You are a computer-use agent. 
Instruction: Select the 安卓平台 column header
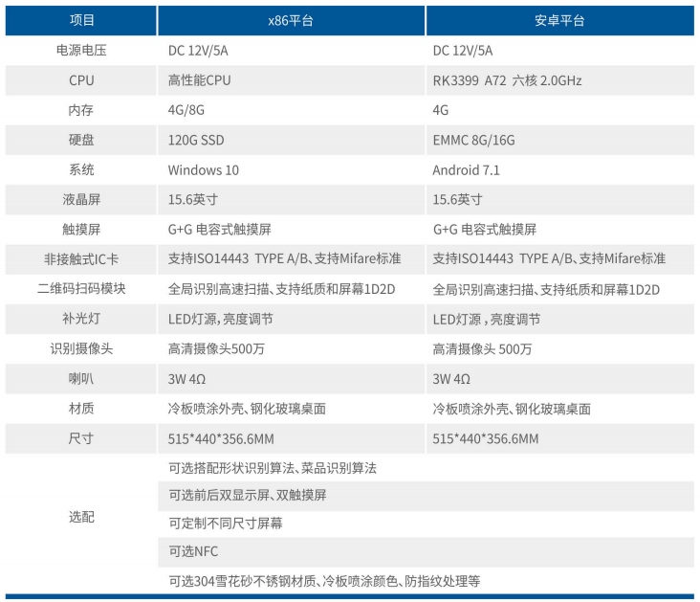click(559, 20)
